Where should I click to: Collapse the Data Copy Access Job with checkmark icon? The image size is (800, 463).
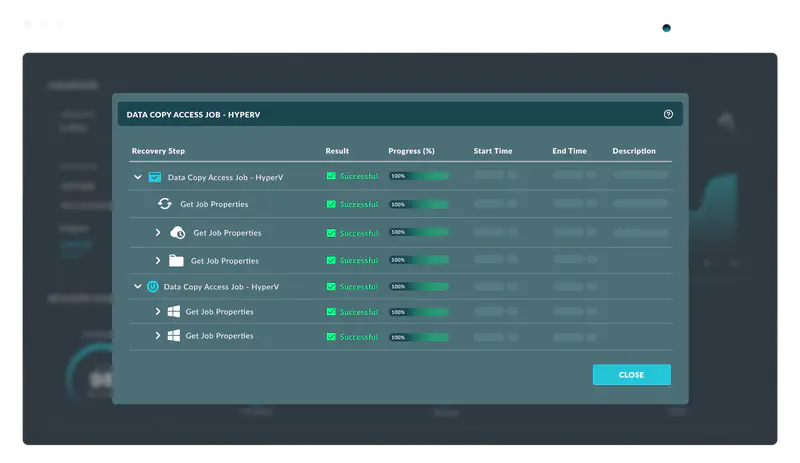[137, 177]
